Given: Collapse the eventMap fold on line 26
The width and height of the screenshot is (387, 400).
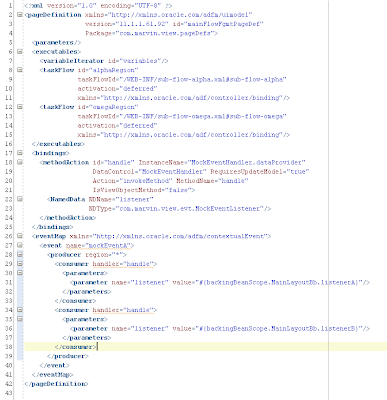Looking at the screenshot, I should point(20,236).
